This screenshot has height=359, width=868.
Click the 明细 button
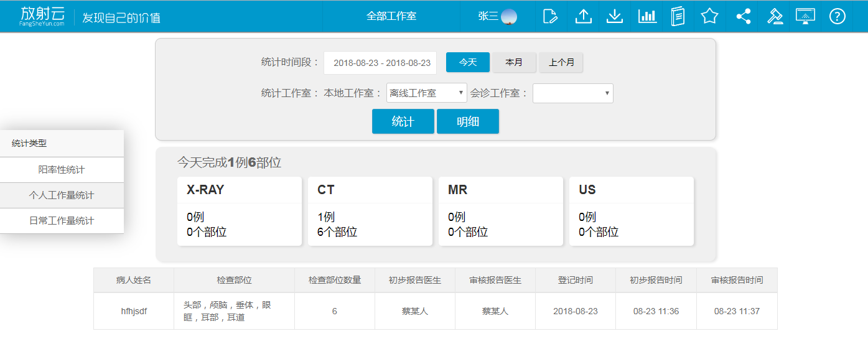tap(468, 121)
